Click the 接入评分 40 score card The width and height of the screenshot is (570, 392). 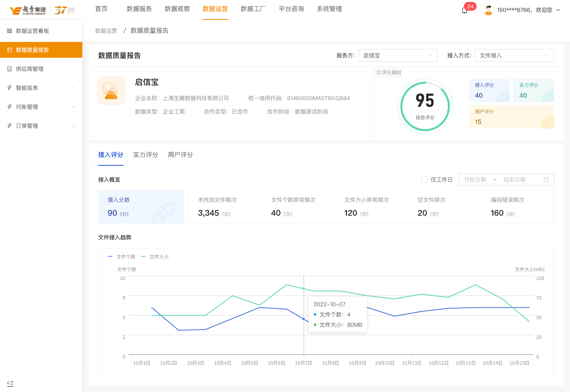(489, 91)
